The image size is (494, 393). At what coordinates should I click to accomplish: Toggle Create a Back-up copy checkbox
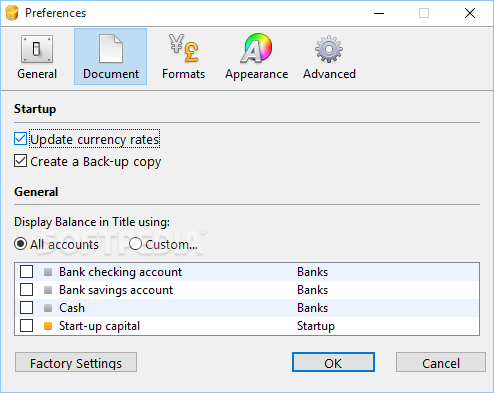[x=20, y=161]
